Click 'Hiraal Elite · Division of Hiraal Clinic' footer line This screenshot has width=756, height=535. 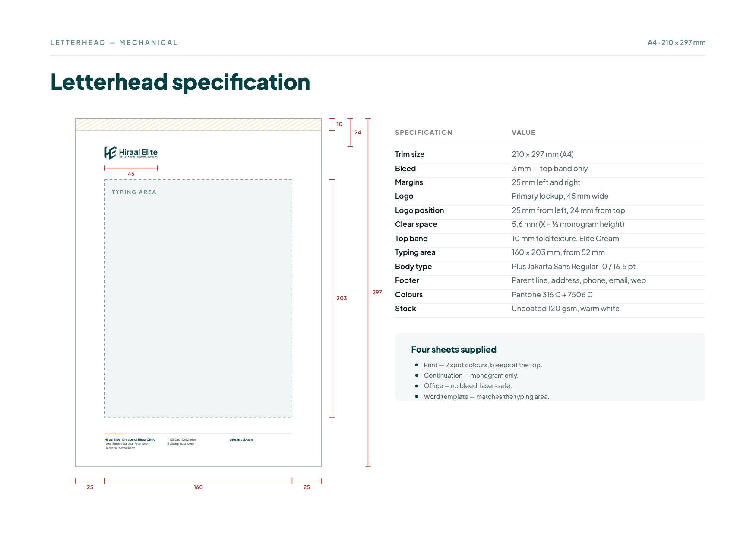click(x=130, y=440)
